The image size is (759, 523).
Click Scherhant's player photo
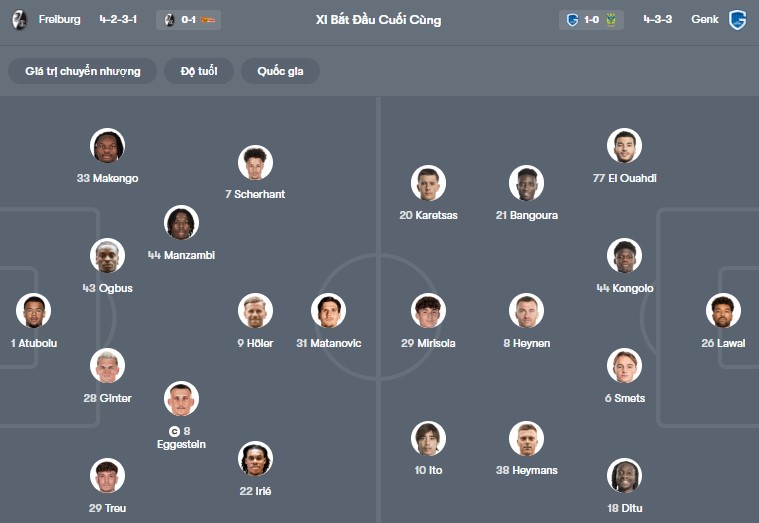(255, 162)
